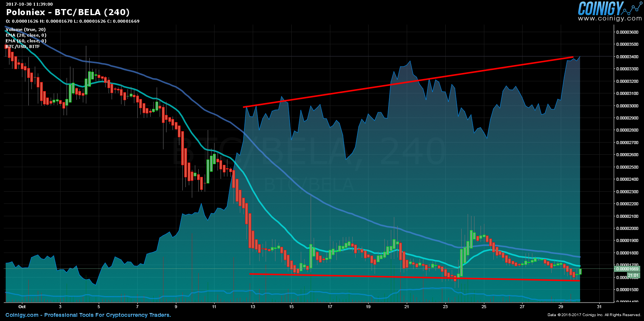This screenshot has width=644, height=321.
Task: Click date axis label 17
Action: pos(330,307)
